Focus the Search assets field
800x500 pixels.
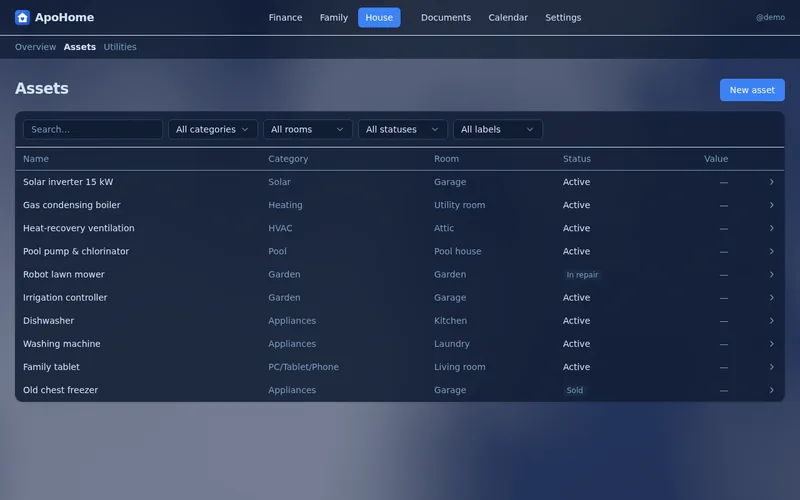93,130
